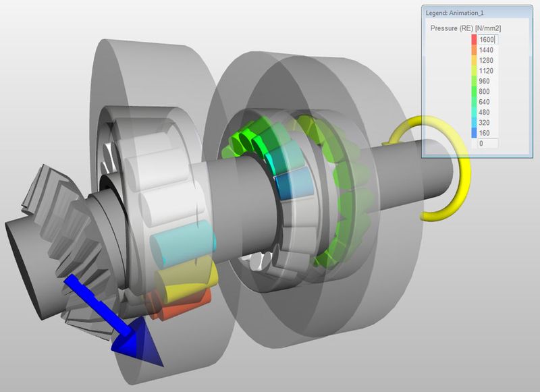The width and height of the screenshot is (540, 392).
Task: Click the blue 160 swatch at legend bottom
Action: pyautogui.click(x=473, y=134)
